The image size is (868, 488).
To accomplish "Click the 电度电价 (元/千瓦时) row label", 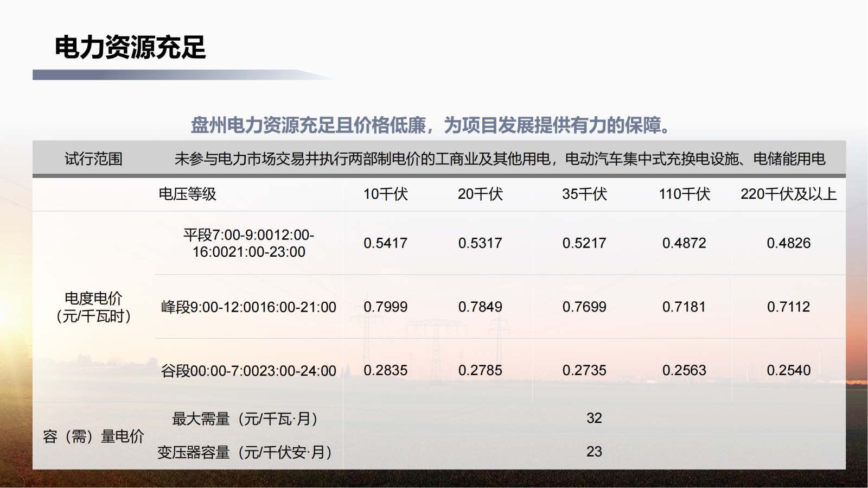I will point(93,307).
